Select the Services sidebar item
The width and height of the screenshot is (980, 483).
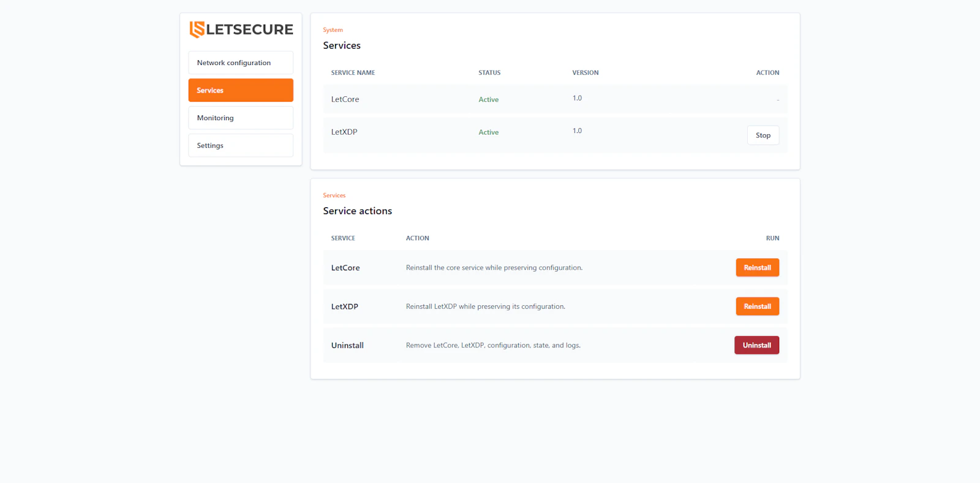(x=241, y=90)
